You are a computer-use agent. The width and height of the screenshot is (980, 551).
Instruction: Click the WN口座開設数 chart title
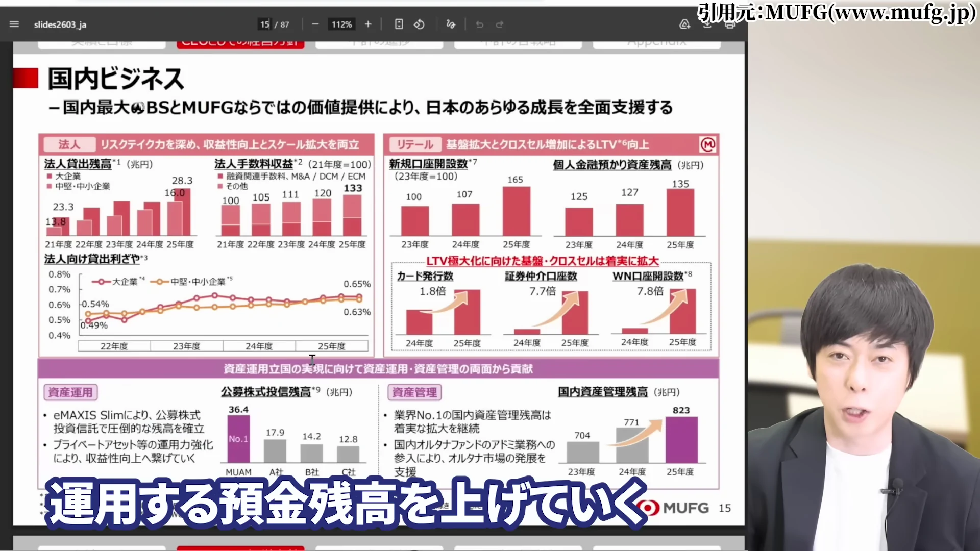tap(648, 276)
